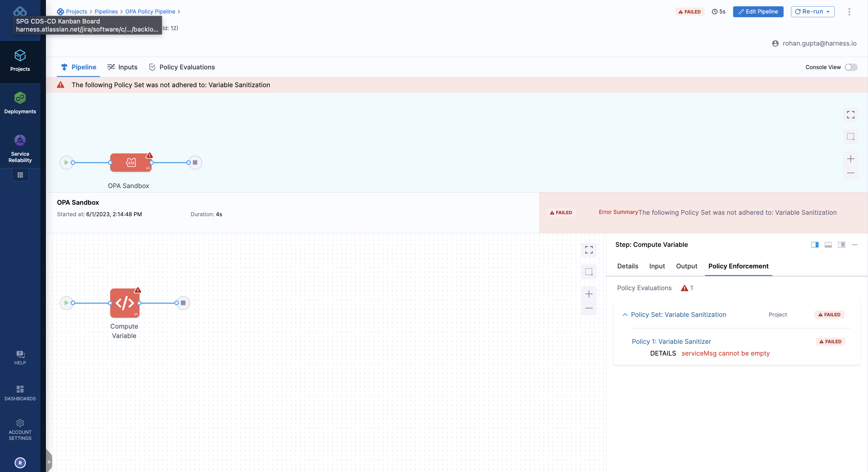Screen dimensions: 868x472
Task: Zoom in on the stage graph
Action: [850, 159]
